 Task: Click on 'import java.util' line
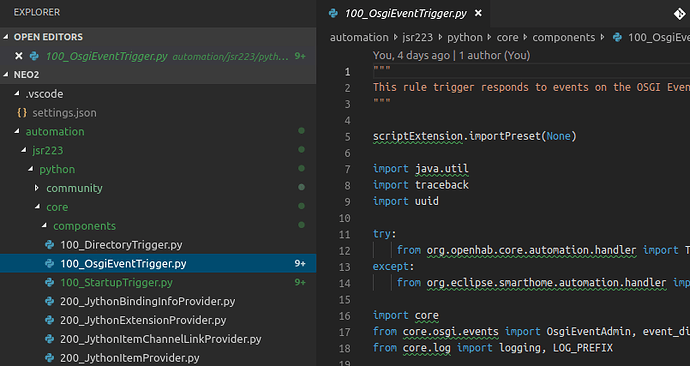(x=421, y=169)
